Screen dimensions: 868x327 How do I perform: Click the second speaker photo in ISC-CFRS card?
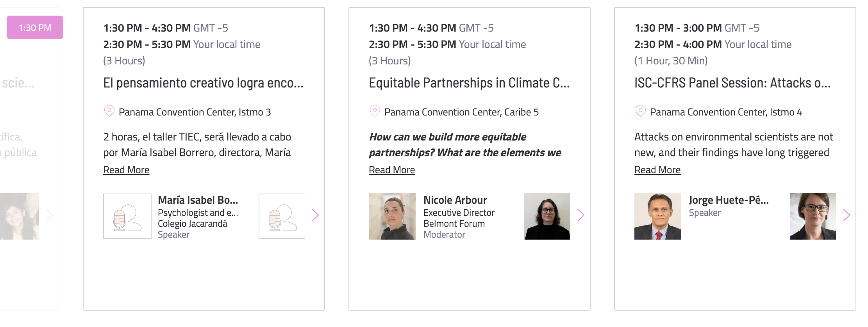813,216
